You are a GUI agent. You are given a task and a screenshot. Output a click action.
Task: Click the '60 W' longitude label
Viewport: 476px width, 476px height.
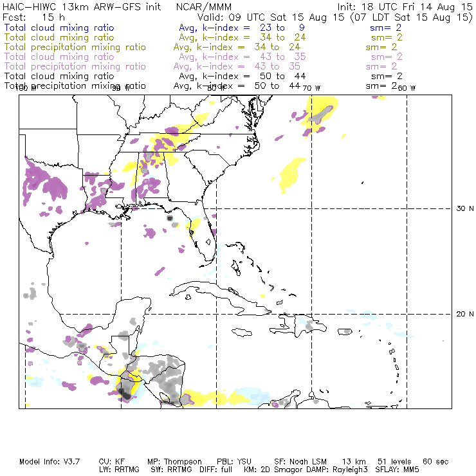[407, 88]
